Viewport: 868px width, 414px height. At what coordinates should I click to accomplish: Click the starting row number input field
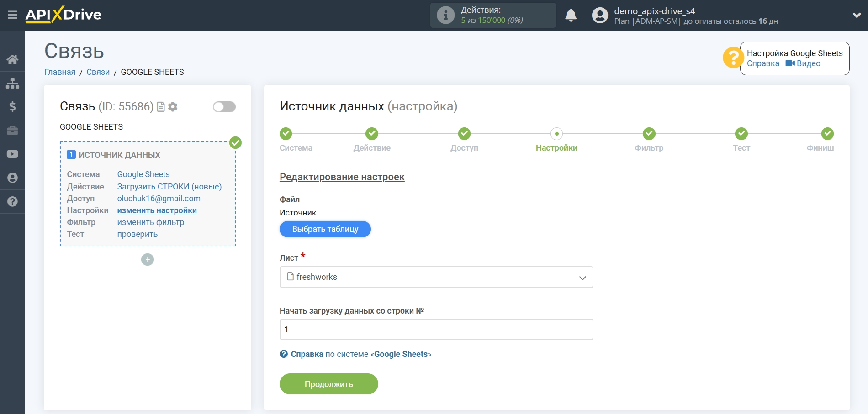[x=436, y=330]
